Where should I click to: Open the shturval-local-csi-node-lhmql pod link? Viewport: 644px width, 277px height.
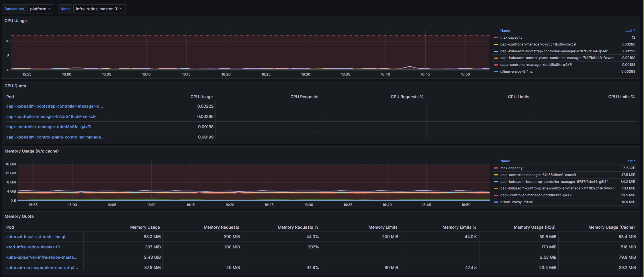tap(36, 237)
